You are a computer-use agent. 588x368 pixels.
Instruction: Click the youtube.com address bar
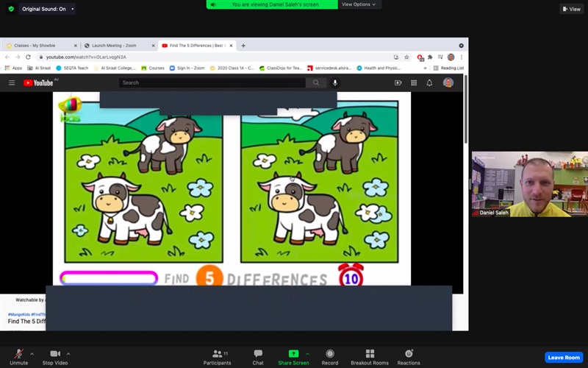coord(214,57)
